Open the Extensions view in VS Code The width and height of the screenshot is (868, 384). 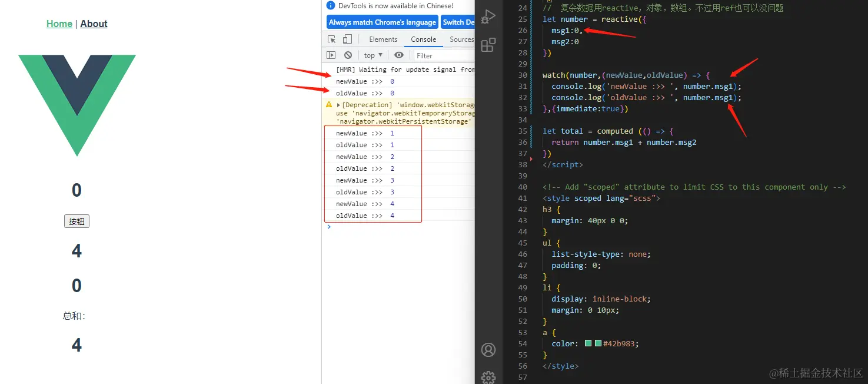coord(488,45)
